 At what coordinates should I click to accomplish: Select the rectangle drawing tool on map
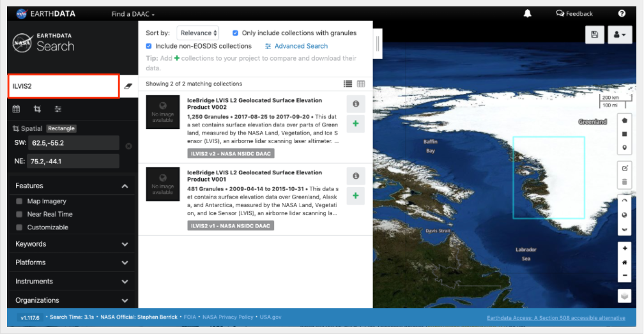click(x=625, y=134)
